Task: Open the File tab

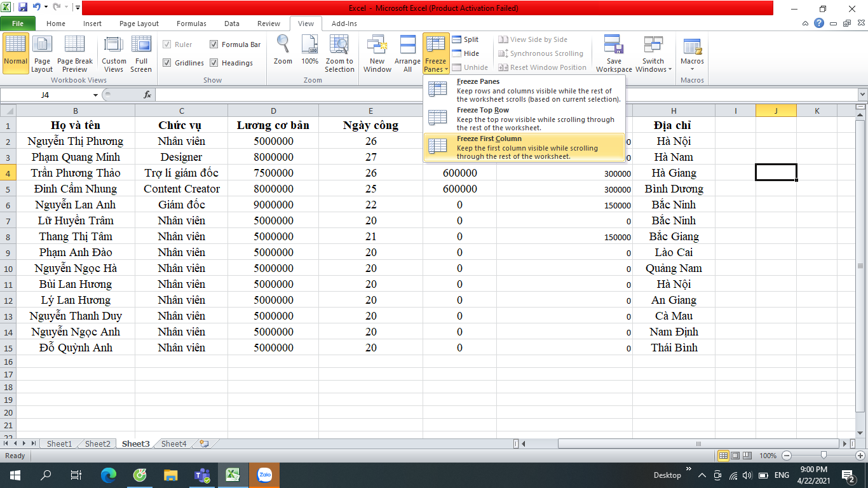Action: [x=18, y=24]
